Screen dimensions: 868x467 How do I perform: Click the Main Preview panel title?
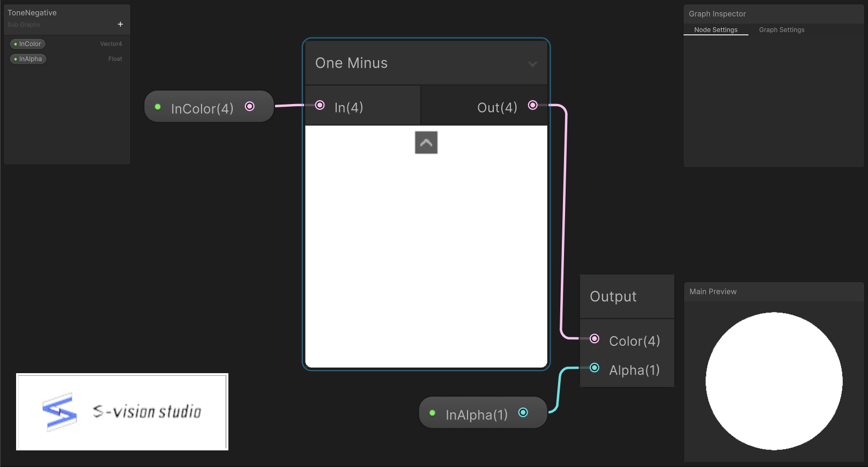click(713, 292)
